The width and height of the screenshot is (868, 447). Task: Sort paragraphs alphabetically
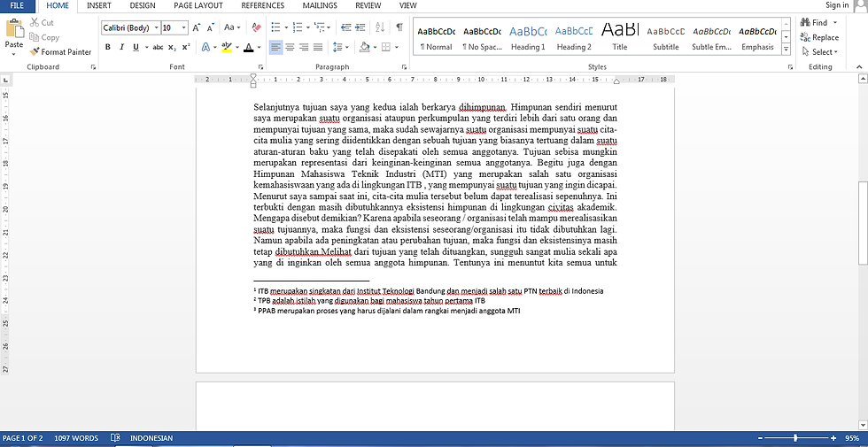(x=380, y=27)
